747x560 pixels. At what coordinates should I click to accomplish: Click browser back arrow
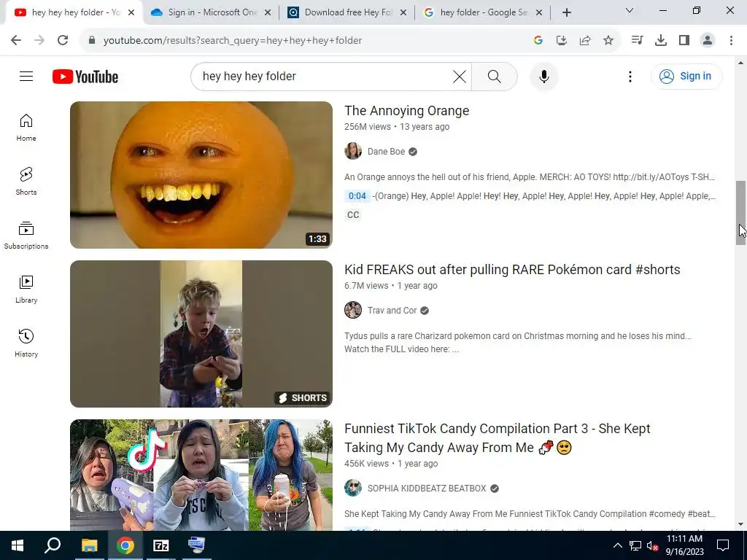[16, 40]
